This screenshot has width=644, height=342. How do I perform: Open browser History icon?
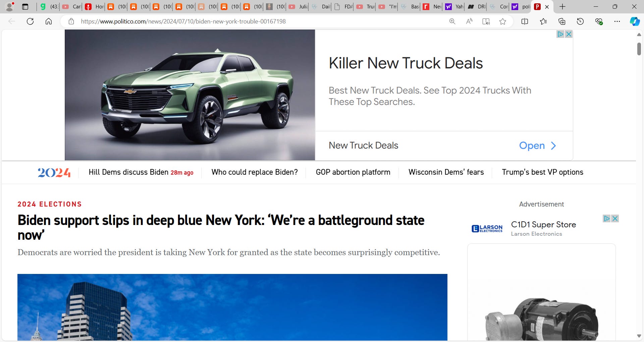click(580, 21)
